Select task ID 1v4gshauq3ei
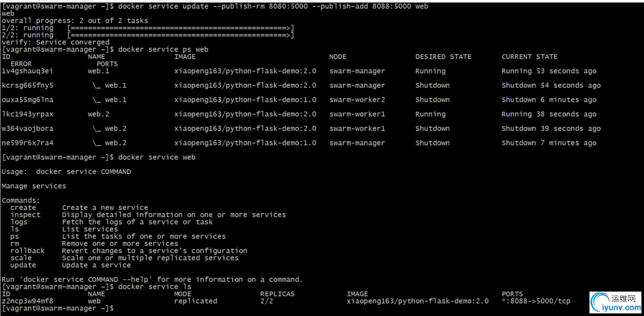The height and width of the screenshot is (316, 644). point(28,71)
